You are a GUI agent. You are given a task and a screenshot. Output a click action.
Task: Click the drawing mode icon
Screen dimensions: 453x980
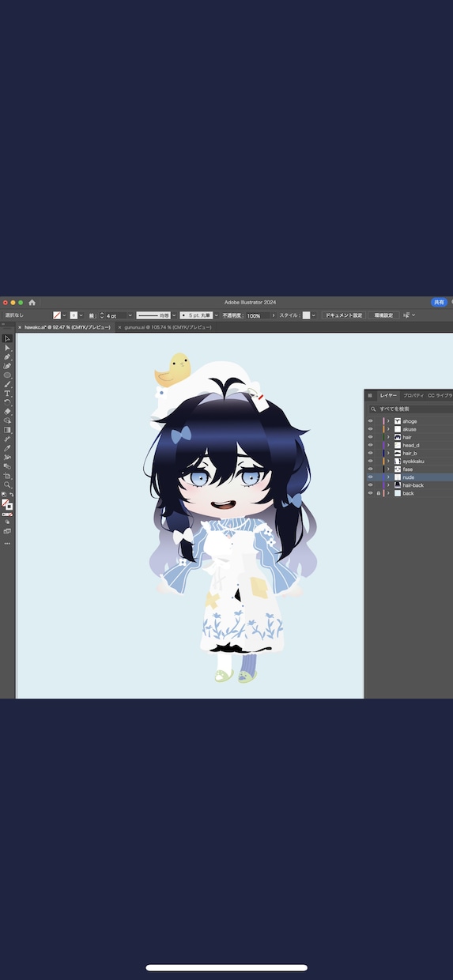[x=7, y=522]
